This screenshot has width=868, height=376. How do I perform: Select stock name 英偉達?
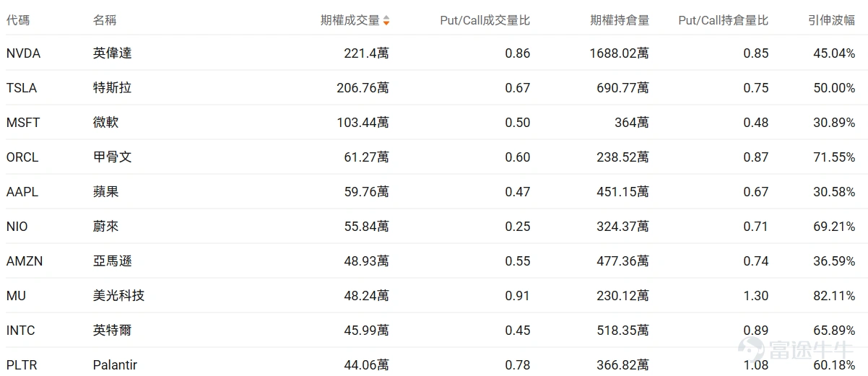[113, 53]
